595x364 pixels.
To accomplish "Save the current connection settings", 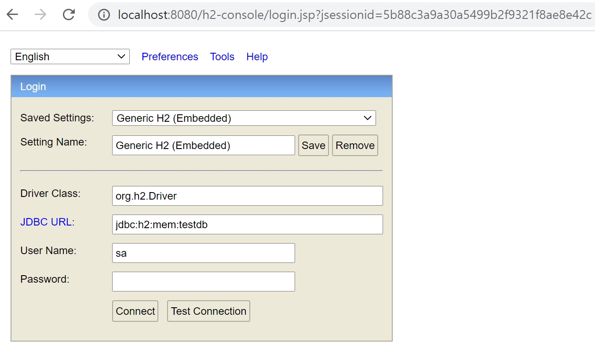I will [313, 145].
